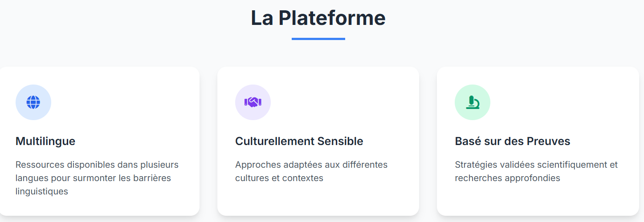Click the line 'Stratégies validées scientifiquement et'
The image size is (644, 222).
[536, 165]
